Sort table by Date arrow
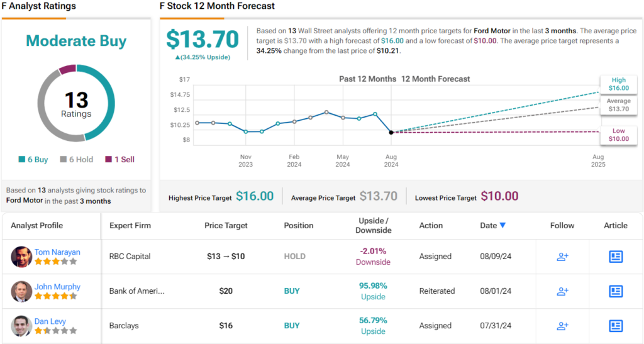644x344 pixels. pyautogui.click(x=502, y=225)
